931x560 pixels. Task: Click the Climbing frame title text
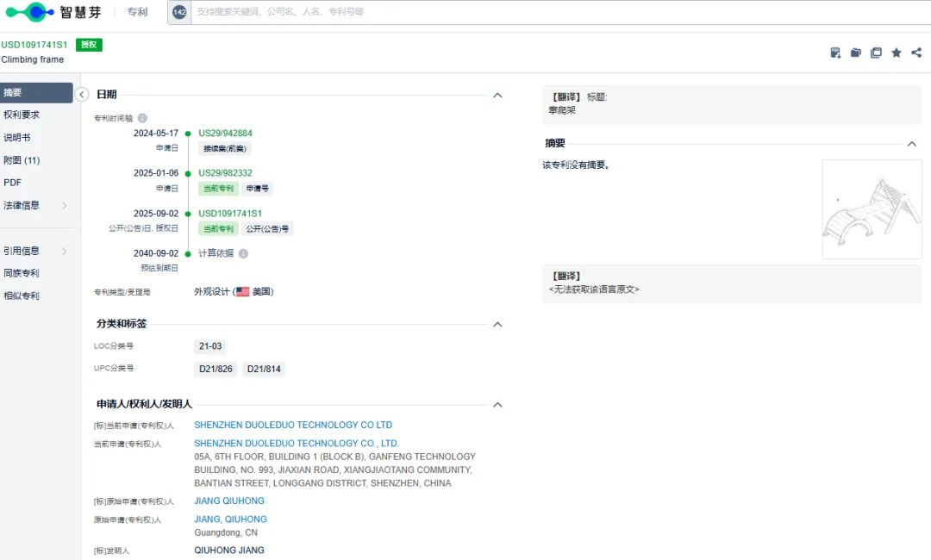(33, 59)
